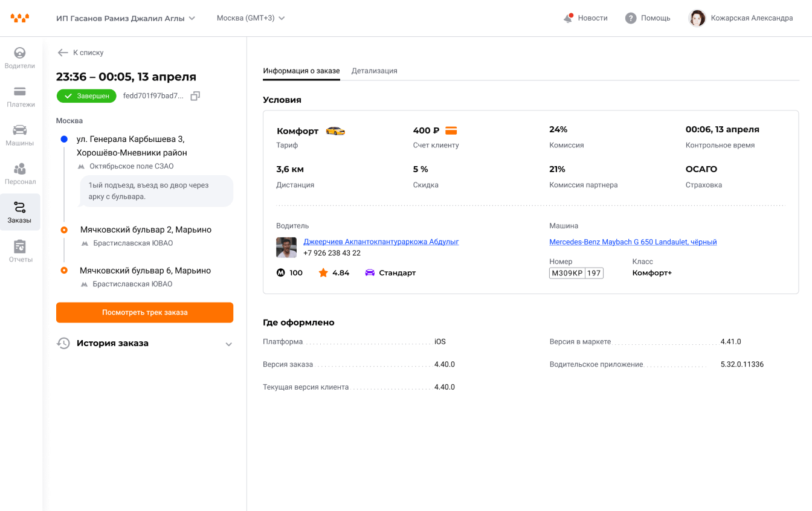
Task: Open the Платежи sidebar section
Action: [x=20, y=97]
